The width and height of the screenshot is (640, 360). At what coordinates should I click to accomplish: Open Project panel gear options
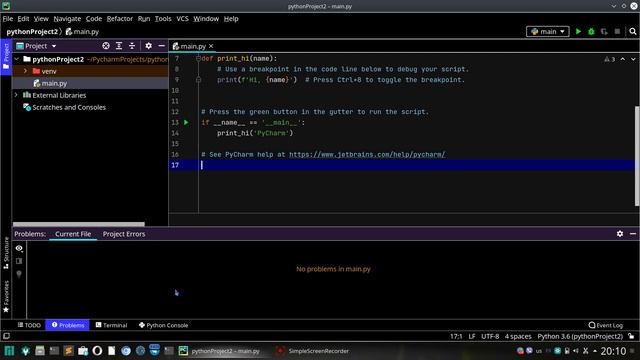pyautogui.click(x=149, y=46)
